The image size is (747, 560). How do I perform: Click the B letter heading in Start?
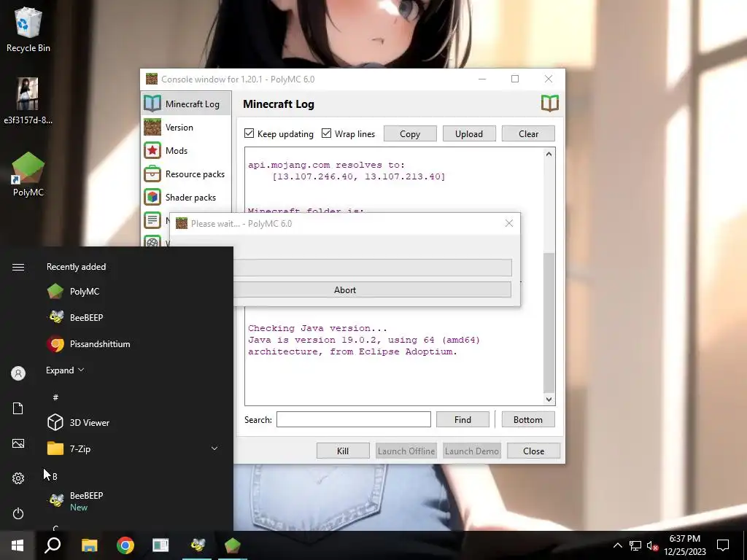55,476
